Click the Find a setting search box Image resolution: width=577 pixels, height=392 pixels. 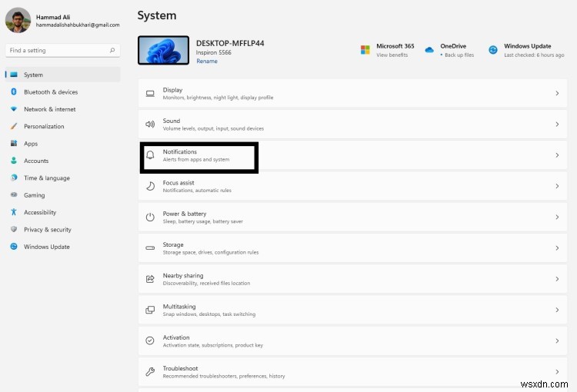coord(62,51)
